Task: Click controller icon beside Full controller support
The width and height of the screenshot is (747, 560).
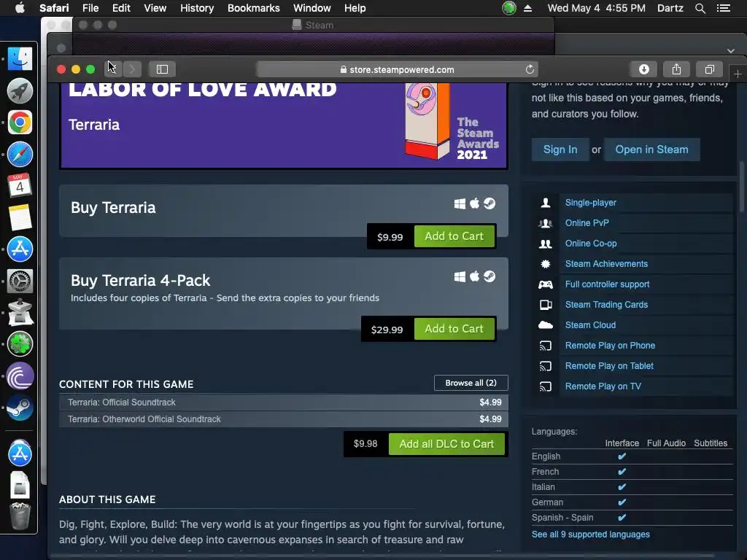Action: pos(546,285)
